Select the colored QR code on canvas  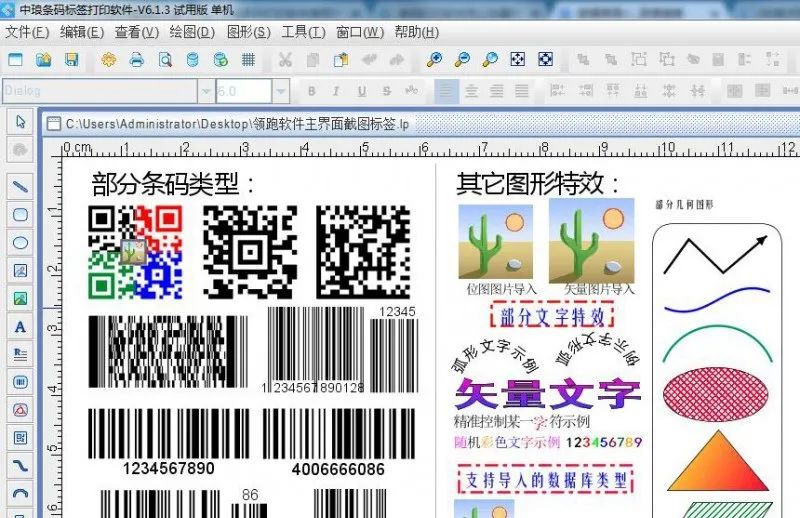click(135, 252)
